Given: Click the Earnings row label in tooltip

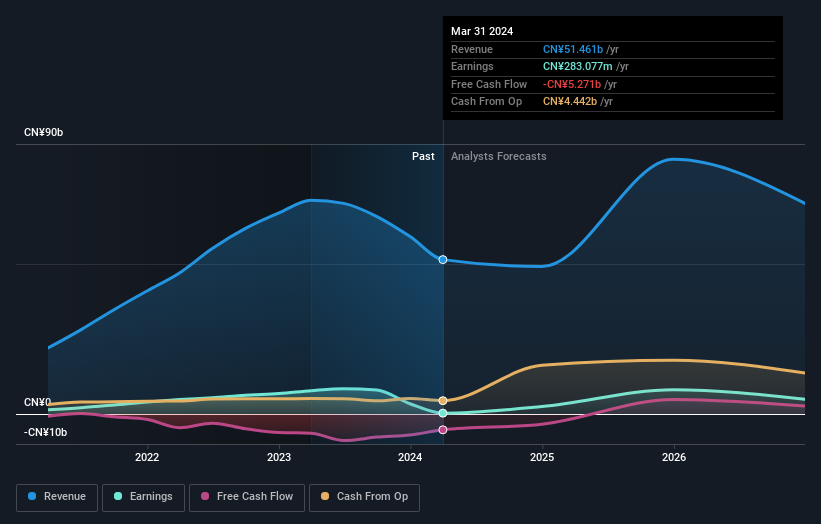Looking at the screenshot, I should pyautogui.click(x=472, y=66).
